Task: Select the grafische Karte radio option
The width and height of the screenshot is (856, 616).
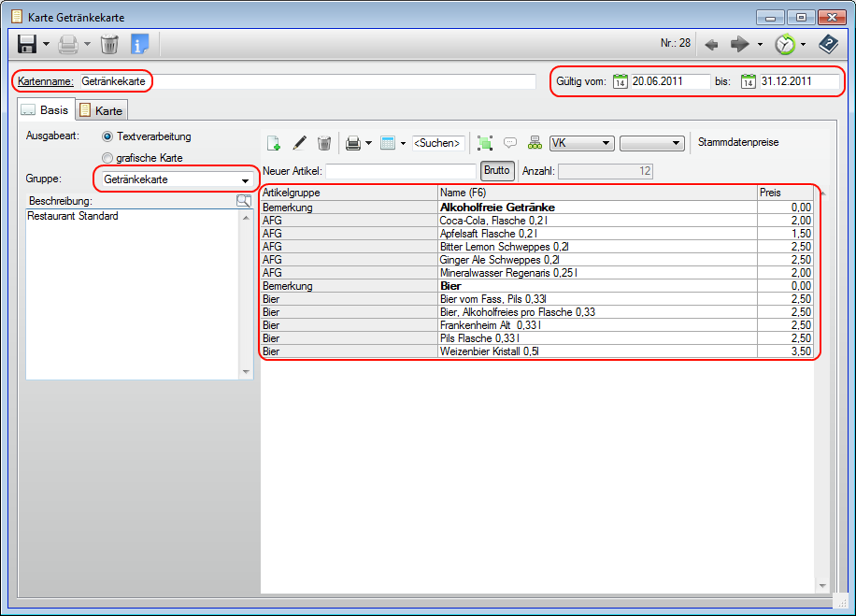Action: 107,158
